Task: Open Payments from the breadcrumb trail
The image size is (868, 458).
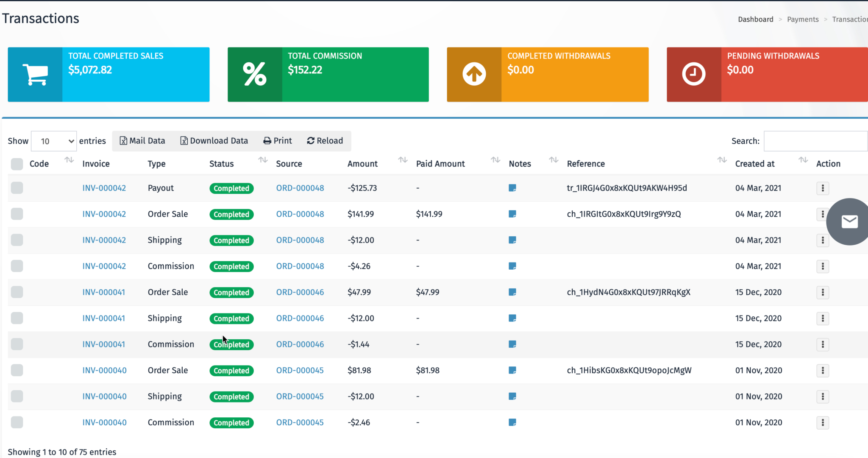Action: pyautogui.click(x=802, y=19)
